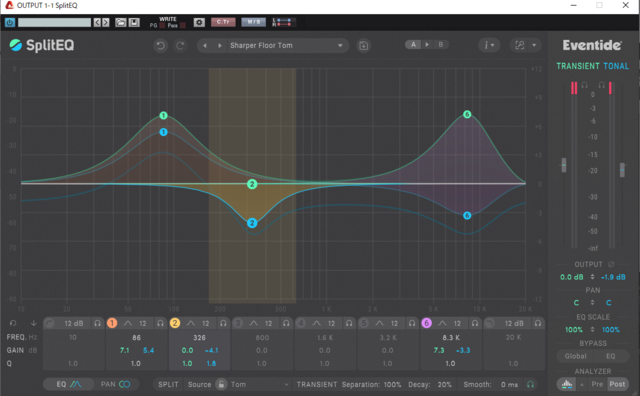Screen dimensions: 640x396
Task: Toggle the plugin power button
Action: [x=10, y=22]
